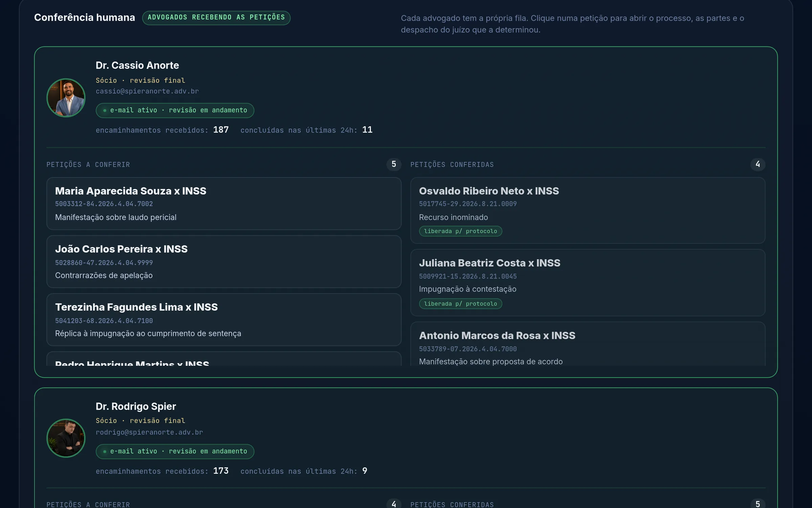The height and width of the screenshot is (508, 812).
Task: Click 'Advogados recebendo as petições' status pill
Action: click(216, 18)
